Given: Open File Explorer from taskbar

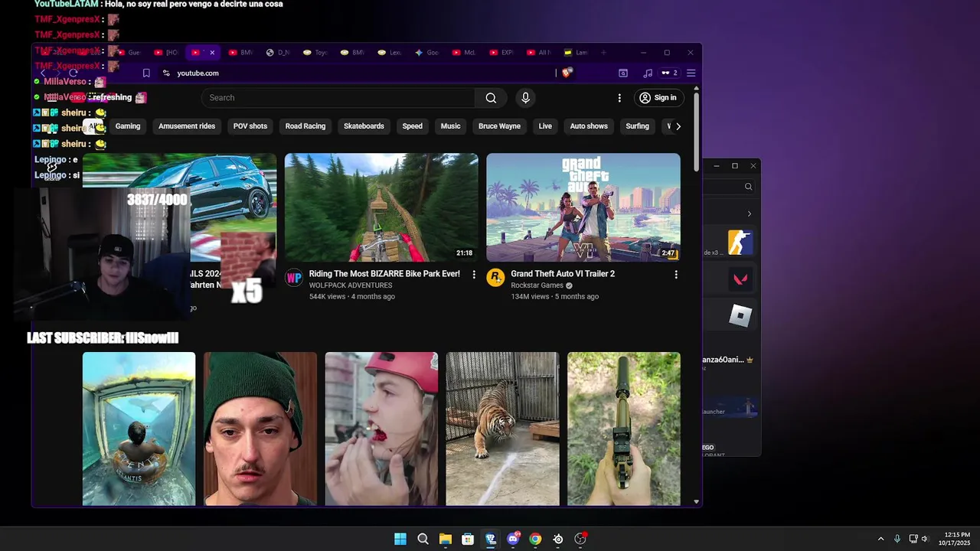Looking at the screenshot, I should pyautogui.click(x=445, y=539).
